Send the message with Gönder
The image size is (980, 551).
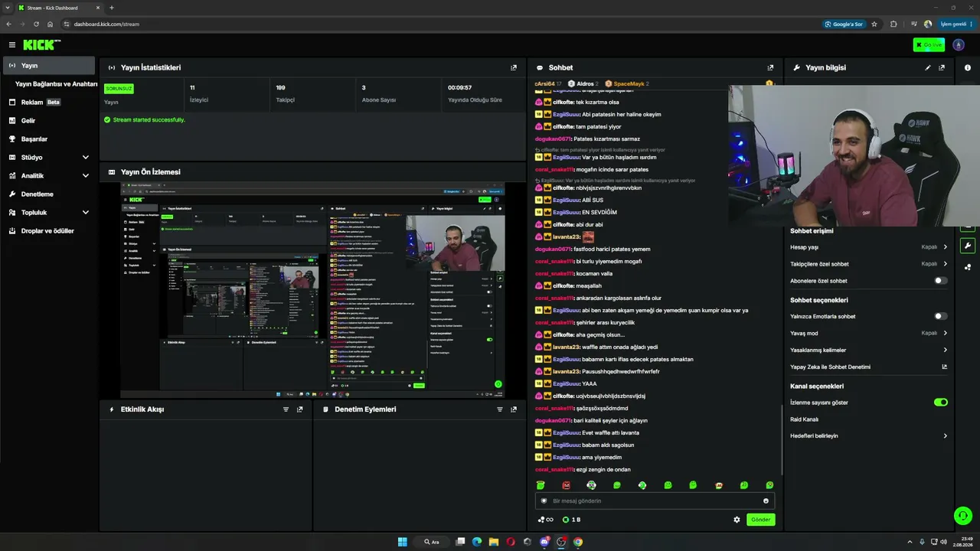(x=760, y=520)
